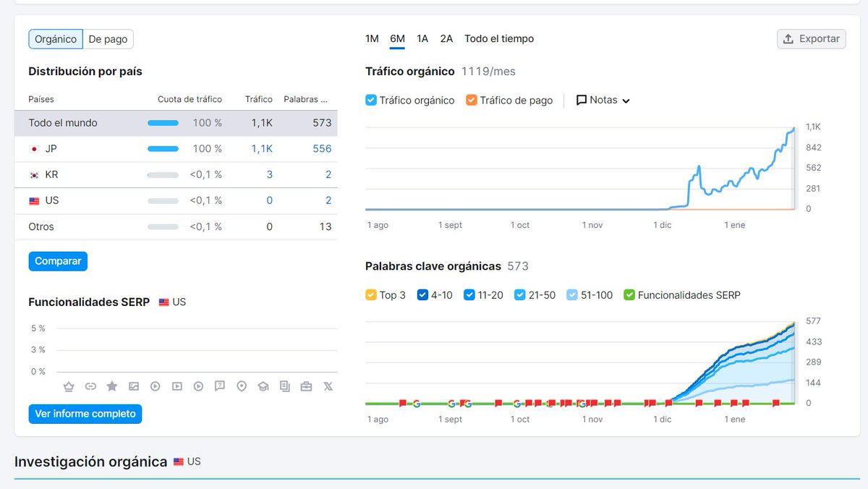The image size is (868, 489).
Task: Select the 2A time range
Action: 446,38
